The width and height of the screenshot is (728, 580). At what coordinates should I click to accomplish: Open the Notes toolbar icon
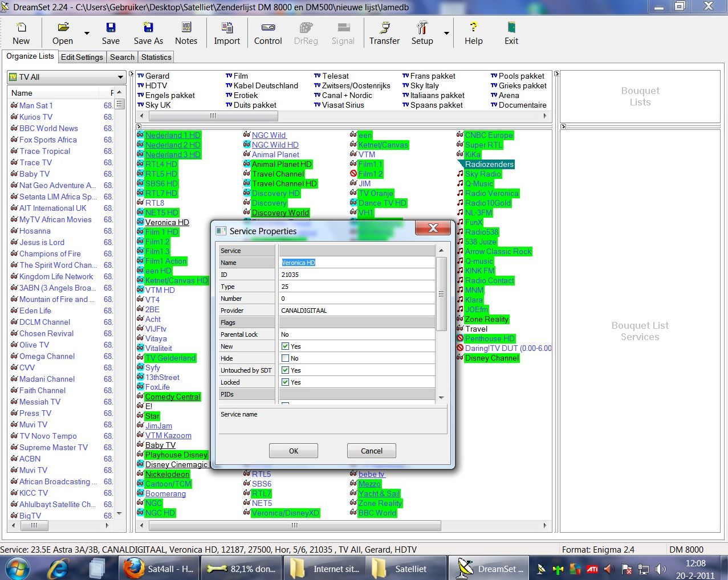[x=186, y=34]
